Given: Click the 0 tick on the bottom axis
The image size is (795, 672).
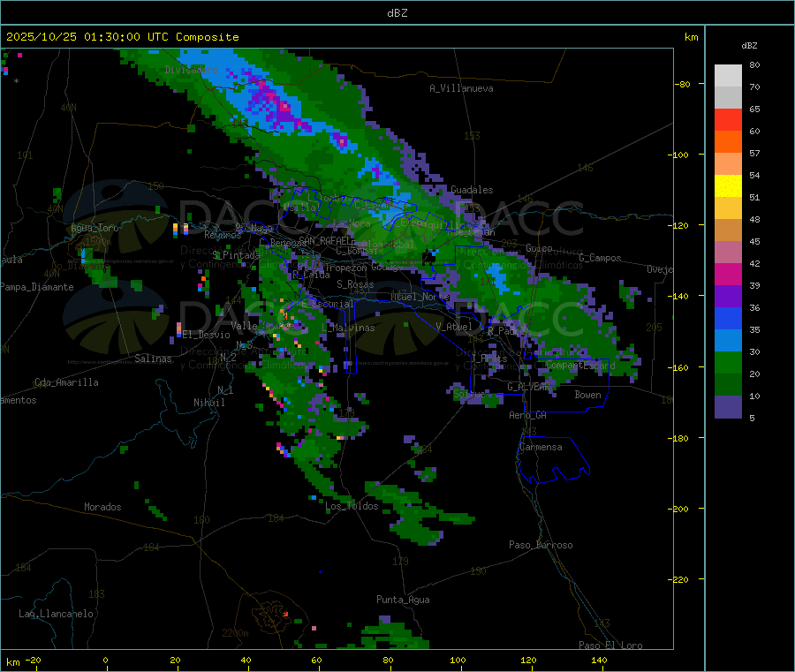Looking at the screenshot, I should (105, 660).
